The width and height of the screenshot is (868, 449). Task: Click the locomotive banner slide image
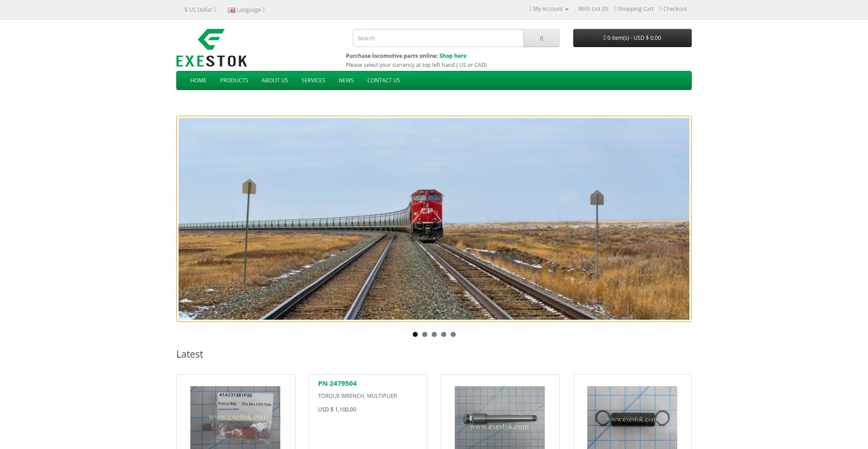click(x=434, y=219)
